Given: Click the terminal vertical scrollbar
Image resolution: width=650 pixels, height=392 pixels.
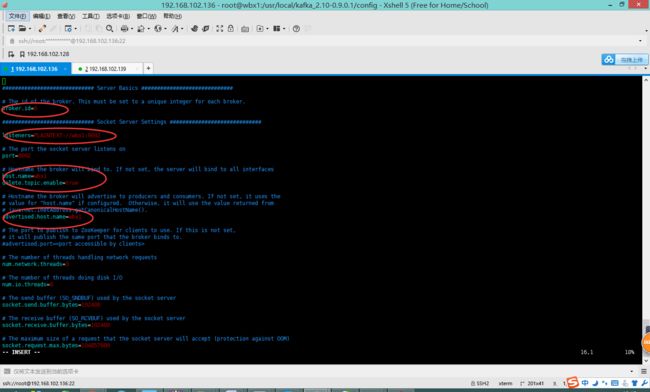Looking at the screenshot, I should point(646,220).
